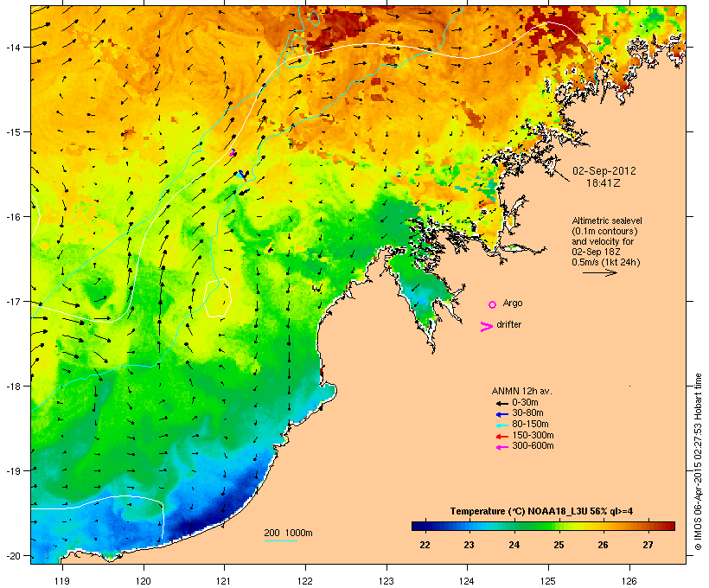
Task: Click the latitude axis label -17
Action: pyautogui.click(x=12, y=301)
